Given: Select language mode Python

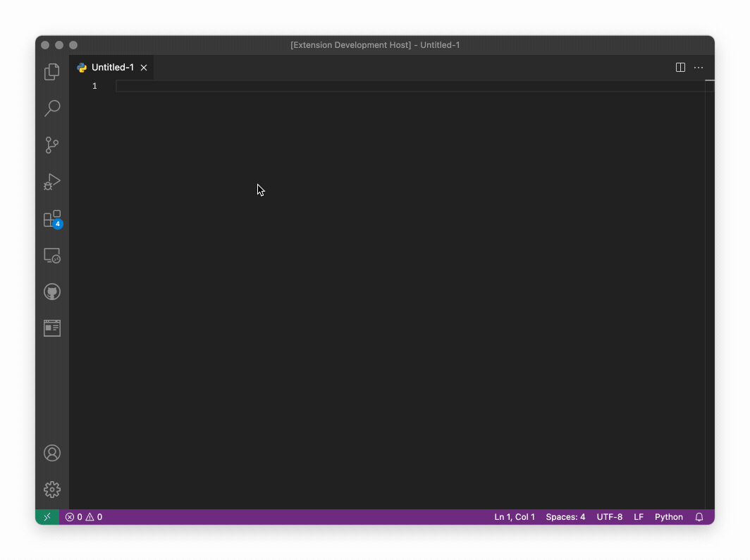Looking at the screenshot, I should pyautogui.click(x=669, y=517).
